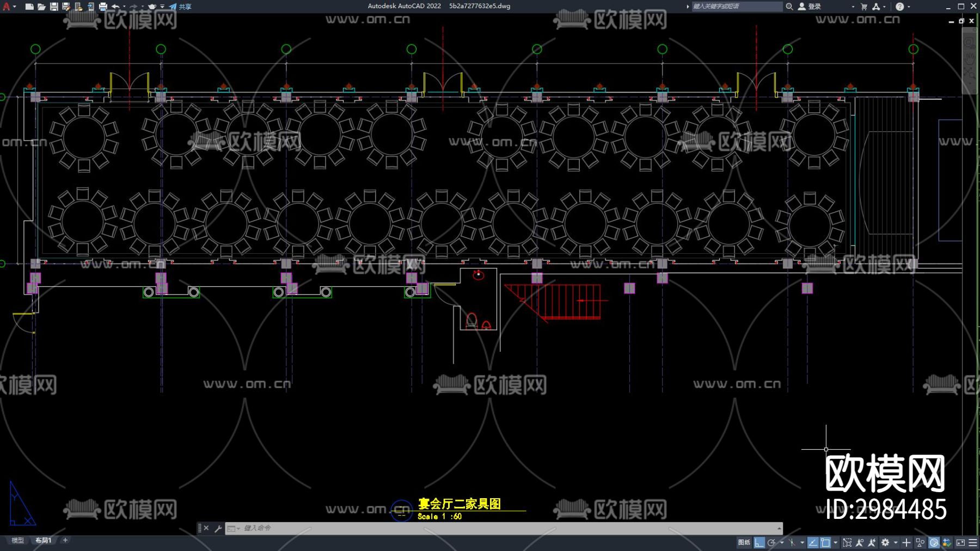Toggle Isometric Drafting in status bar
This screenshot has width=980, height=551.
click(x=792, y=542)
